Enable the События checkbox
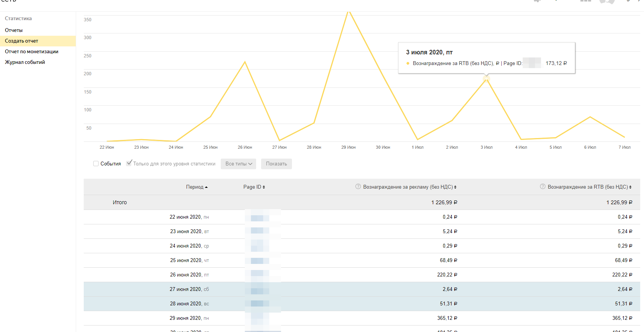This screenshot has height=332, width=644. (96, 164)
